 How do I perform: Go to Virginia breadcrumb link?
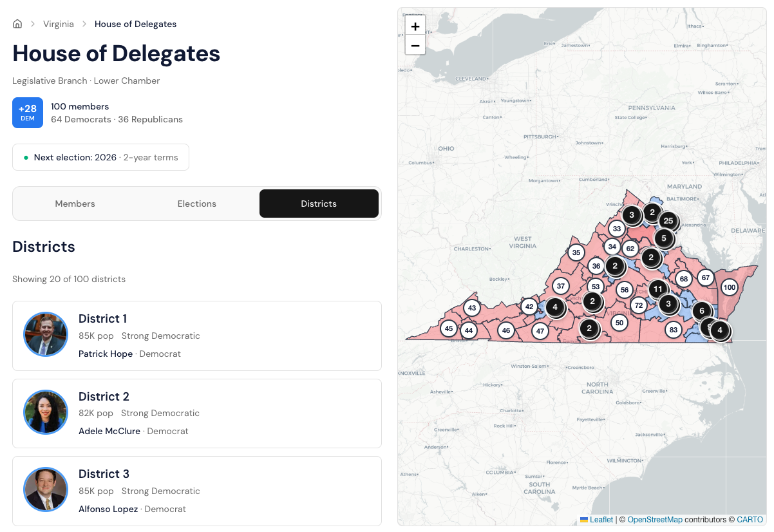click(x=59, y=24)
